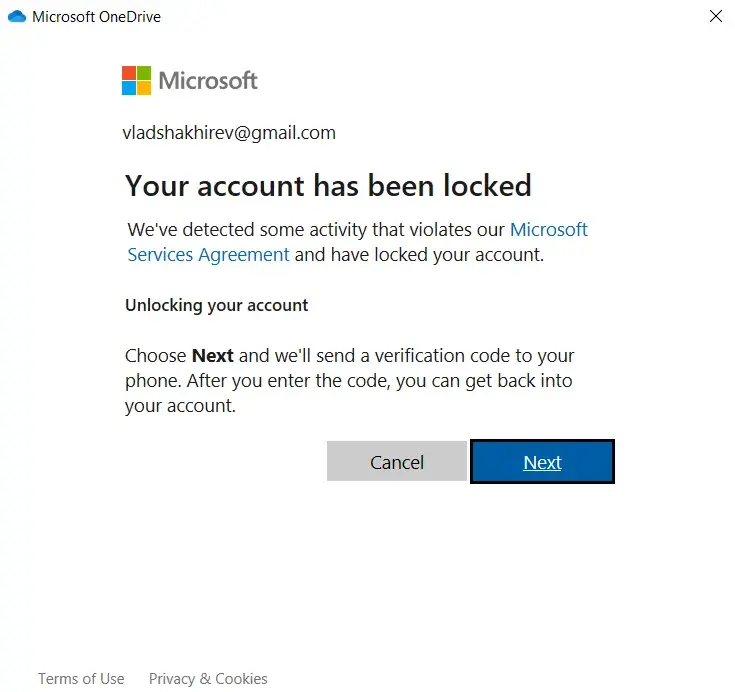Click the Next button to continue
735x692 pixels.
(542, 462)
